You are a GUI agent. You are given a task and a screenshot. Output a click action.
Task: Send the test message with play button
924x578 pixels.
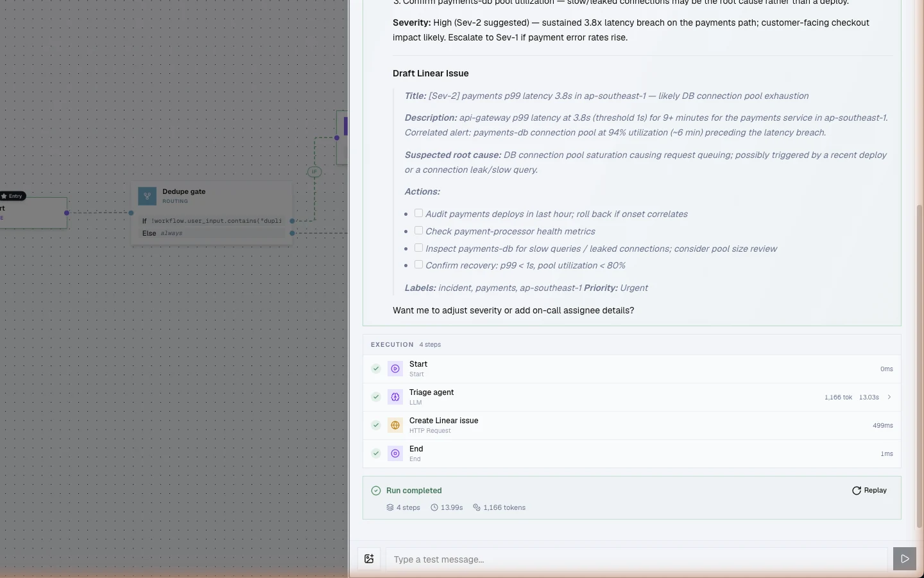point(905,559)
